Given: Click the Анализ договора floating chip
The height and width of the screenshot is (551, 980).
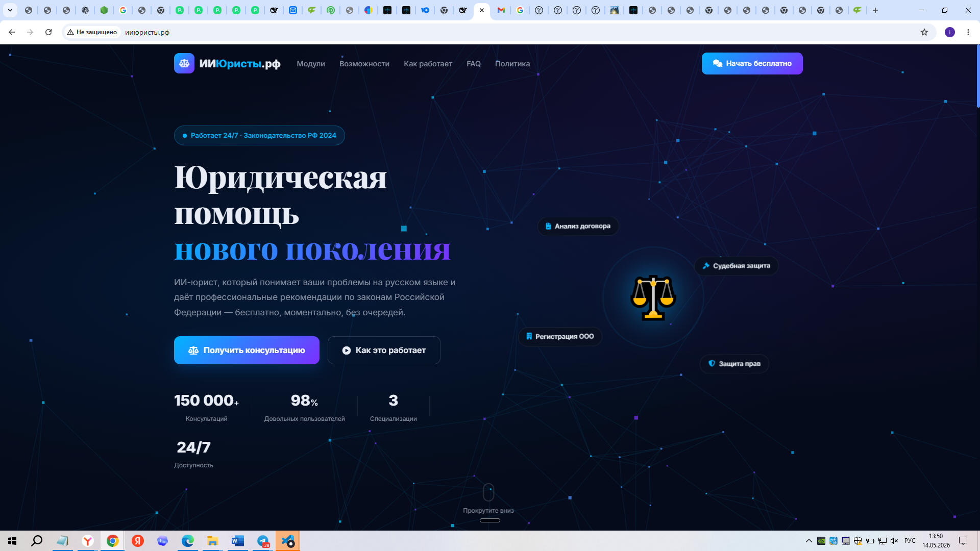Looking at the screenshot, I should click(x=578, y=226).
